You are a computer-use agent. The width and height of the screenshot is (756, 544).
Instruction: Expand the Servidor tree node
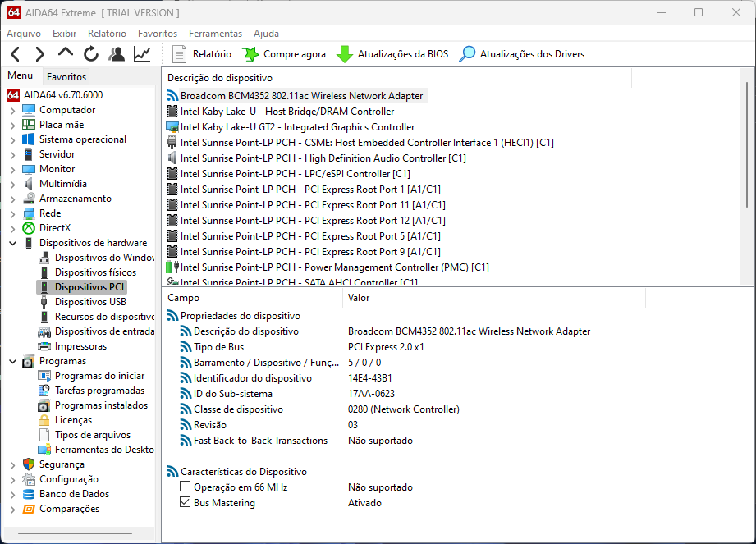tap(12, 155)
